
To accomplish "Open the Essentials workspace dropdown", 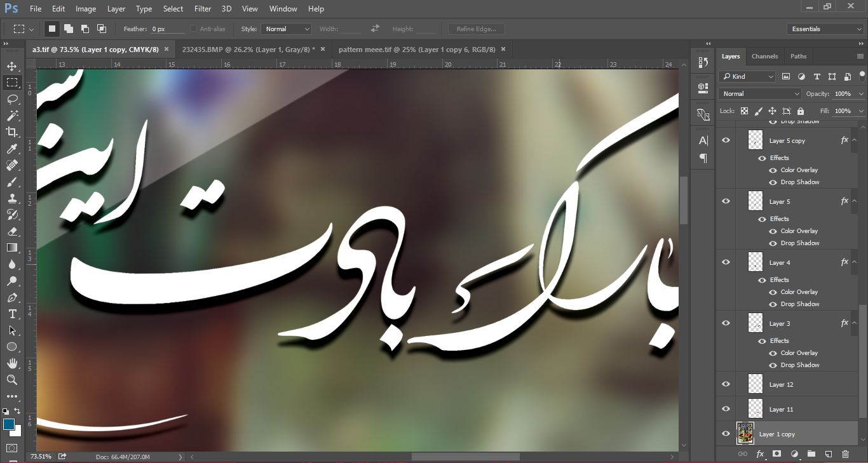I will pos(825,29).
